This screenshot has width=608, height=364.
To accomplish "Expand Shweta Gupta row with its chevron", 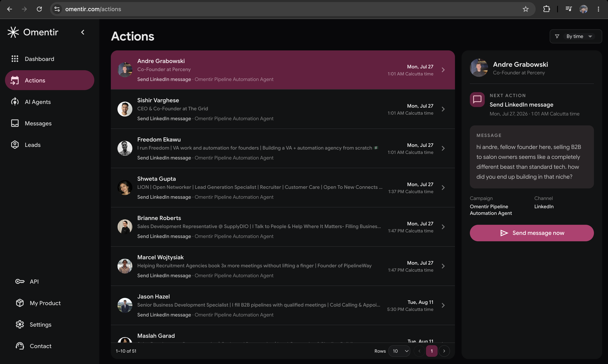I will pyautogui.click(x=443, y=188).
